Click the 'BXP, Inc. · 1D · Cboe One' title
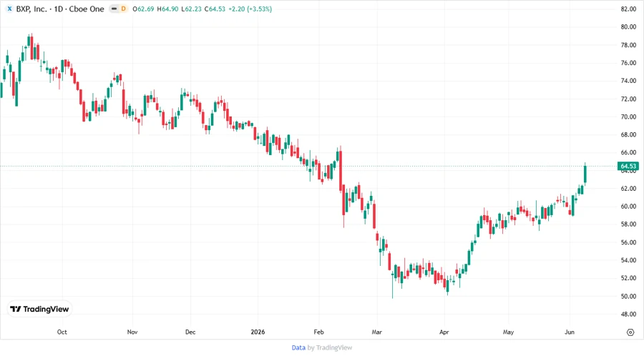Screen dimensions: 644x356 [60, 9]
